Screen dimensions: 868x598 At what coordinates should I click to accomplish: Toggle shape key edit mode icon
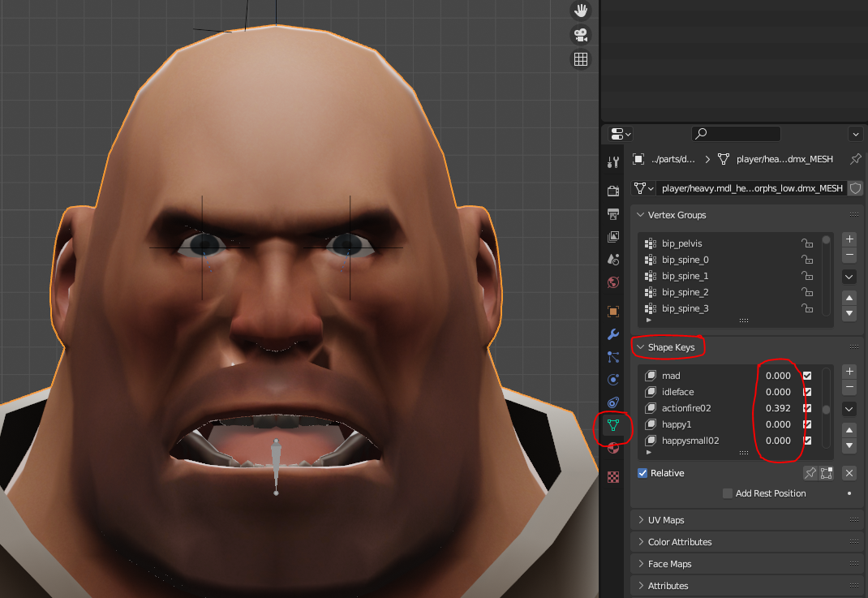[826, 473]
